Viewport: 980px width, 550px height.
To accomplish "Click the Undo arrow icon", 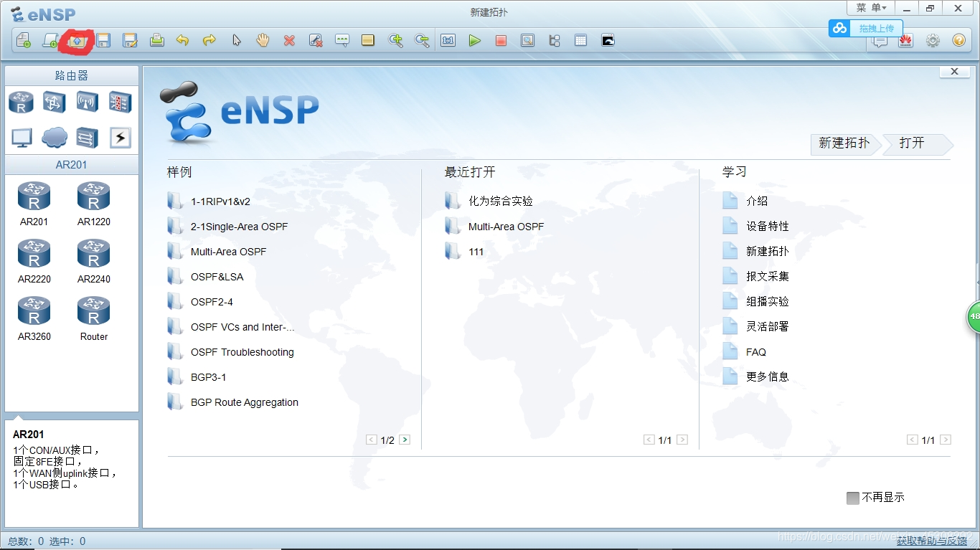I will [183, 41].
